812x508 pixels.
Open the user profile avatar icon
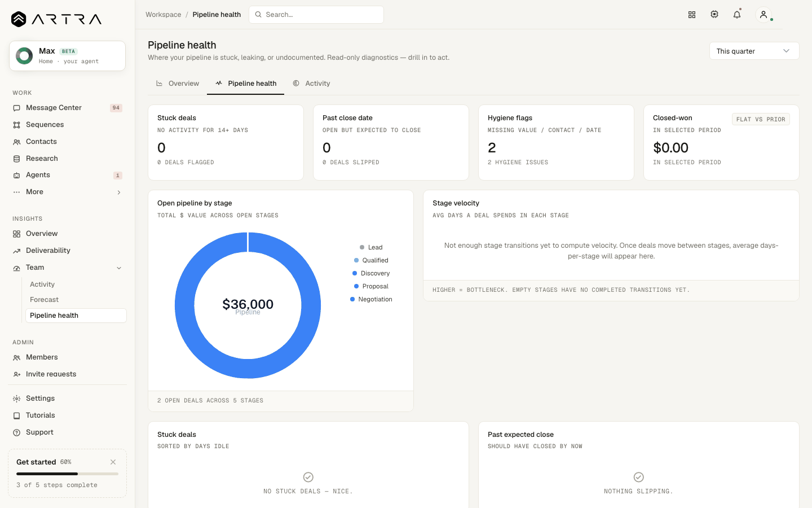click(x=764, y=15)
